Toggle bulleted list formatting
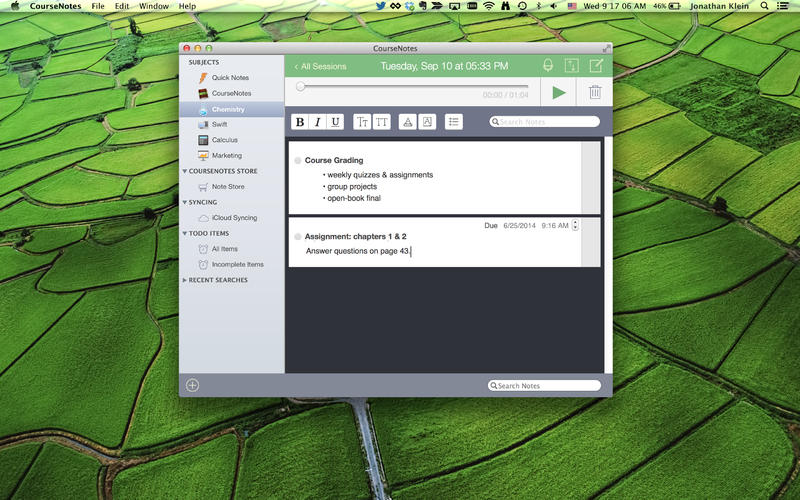The image size is (800, 500). tap(454, 122)
